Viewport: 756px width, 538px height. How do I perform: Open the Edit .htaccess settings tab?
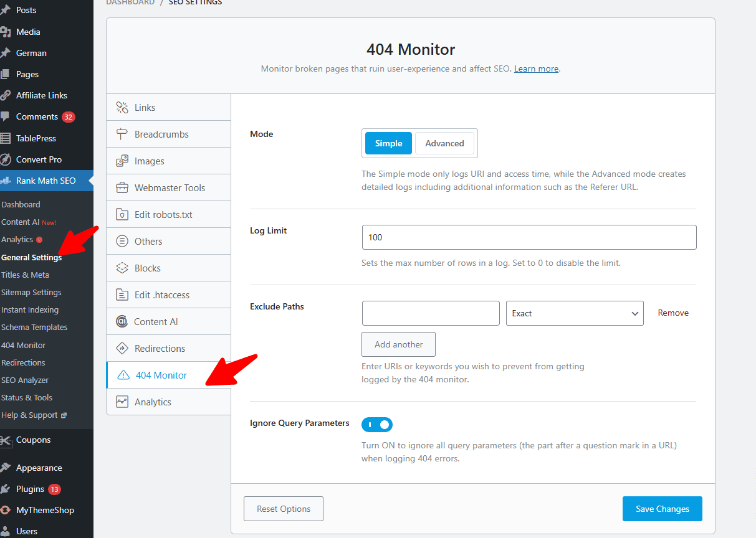pyautogui.click(x=162, y=295)
